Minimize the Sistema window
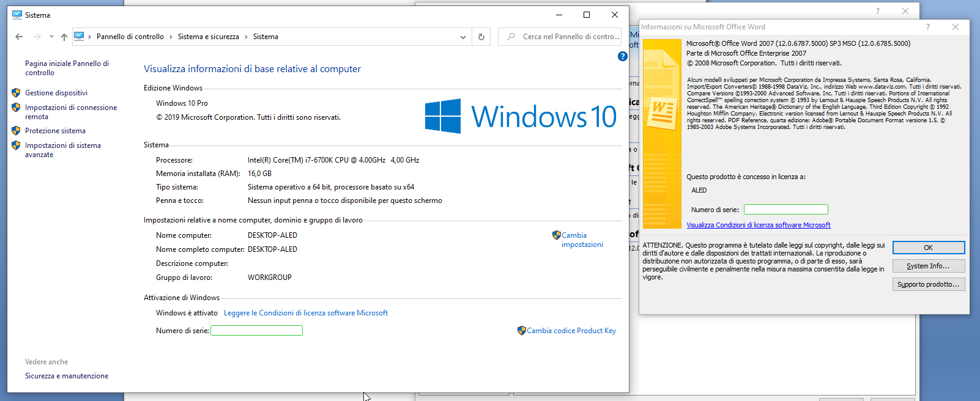This screenshot has height=401, width=980. tap(559, 15)
